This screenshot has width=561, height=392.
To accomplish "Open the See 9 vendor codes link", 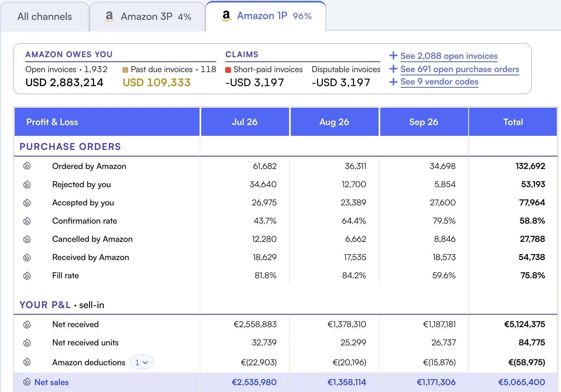I will (439, 82).
